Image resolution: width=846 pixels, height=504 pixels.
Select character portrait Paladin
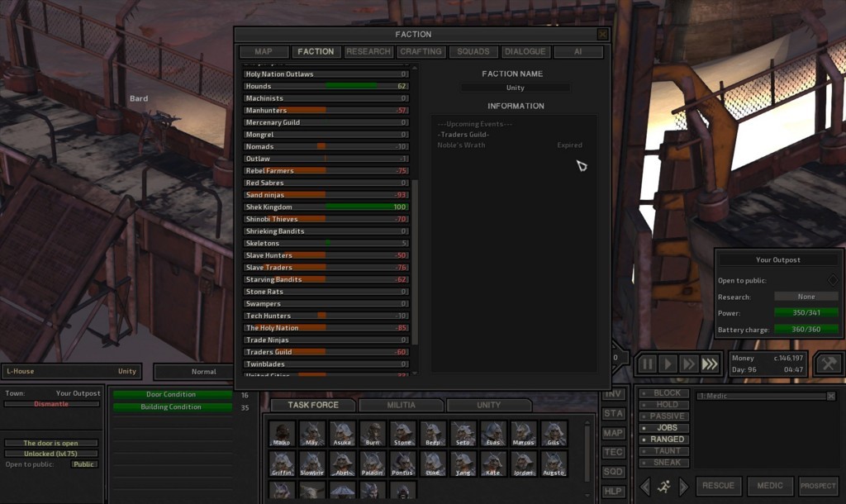click(373, 464)
